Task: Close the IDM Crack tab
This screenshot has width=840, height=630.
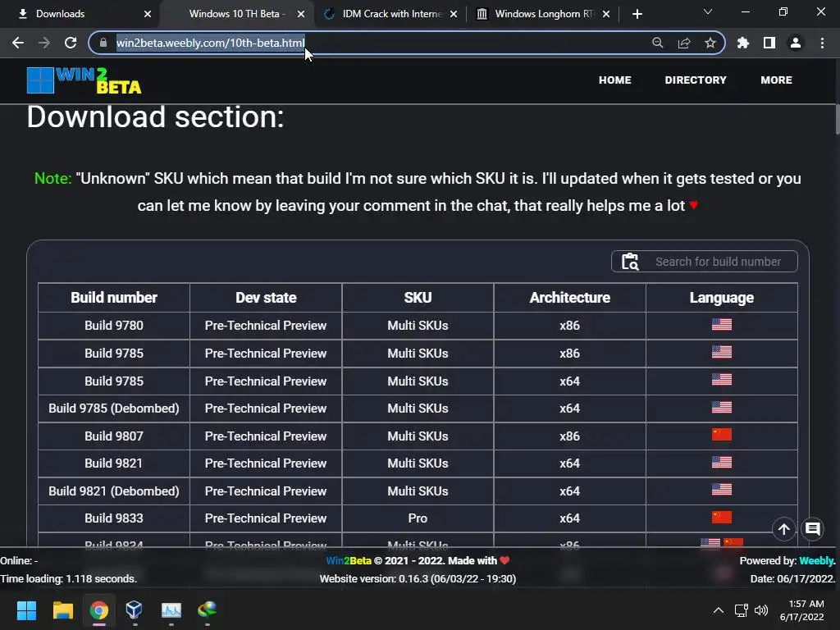Action: pyautogui.click(x=454, y=14)
